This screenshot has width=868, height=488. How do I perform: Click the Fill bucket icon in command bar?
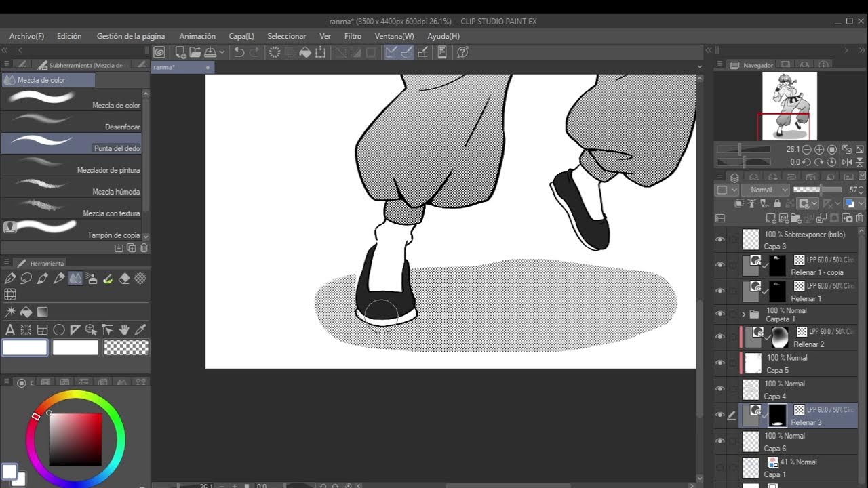[x=305, y=52]
